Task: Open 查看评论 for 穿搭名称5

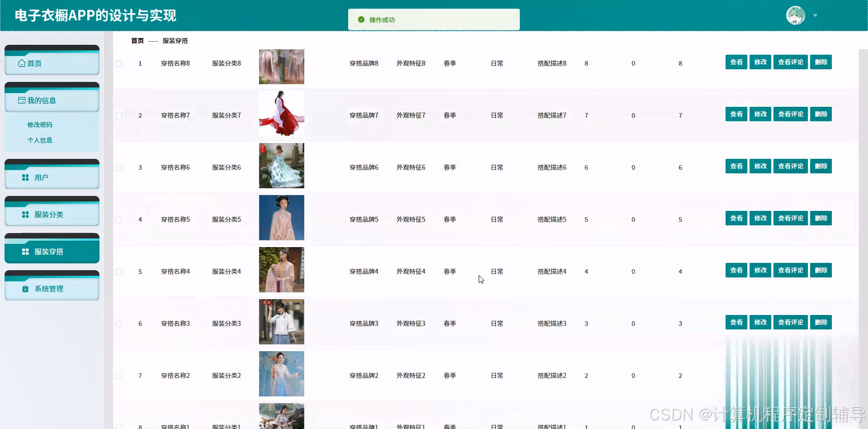Action: tap(791, 218)
